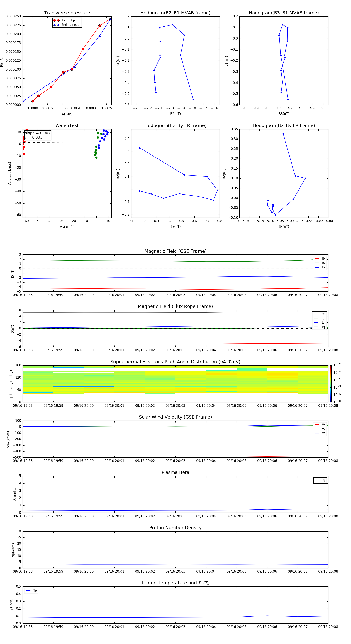
Task: Click the By legend entry in GSE magnetic field plot
Action: tap(320, 263)
